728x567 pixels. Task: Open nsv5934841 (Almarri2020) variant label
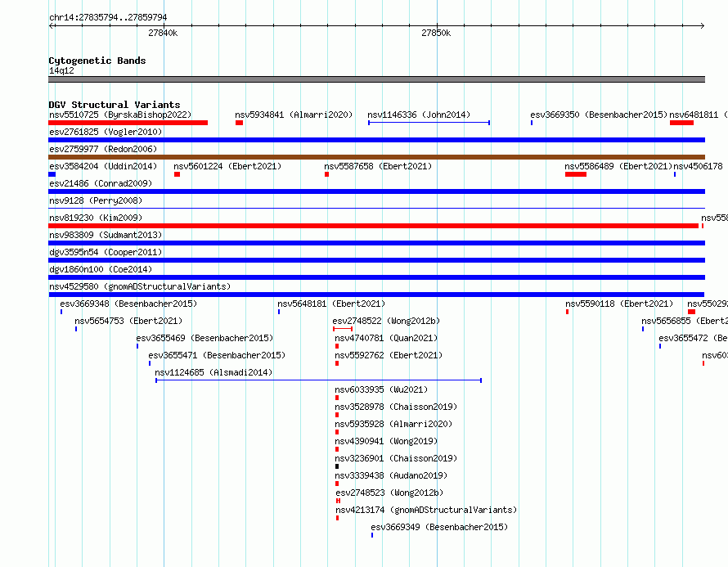coord(294,115)
